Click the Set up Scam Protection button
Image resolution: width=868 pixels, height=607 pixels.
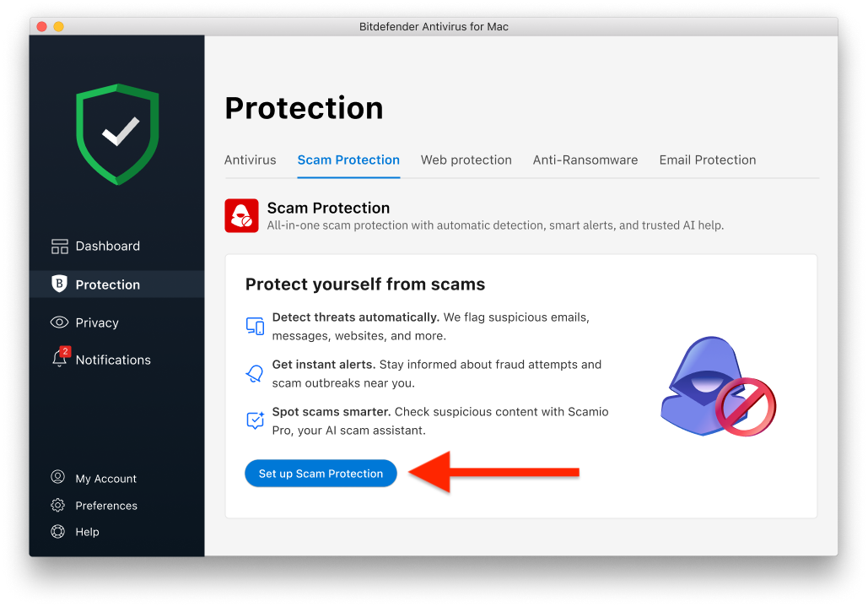click(321, 473)
